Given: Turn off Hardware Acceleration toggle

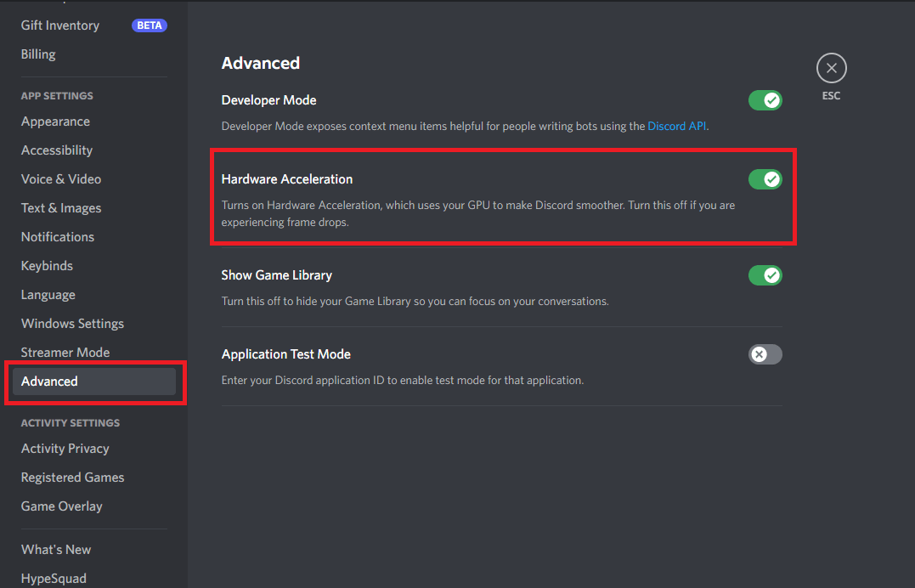Looking at the screenshot, I should pyautogui.click(x=765, y=179).
